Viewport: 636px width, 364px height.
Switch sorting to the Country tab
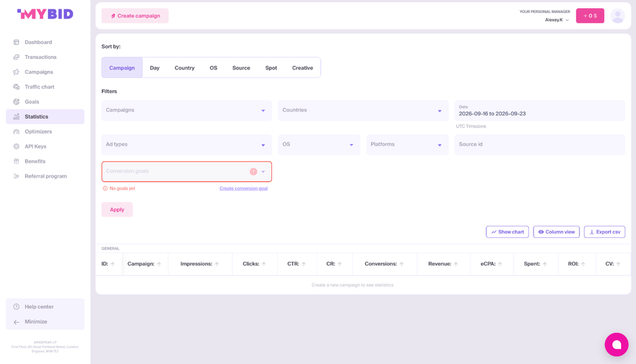pyautogui.click(x=184, y=68)
